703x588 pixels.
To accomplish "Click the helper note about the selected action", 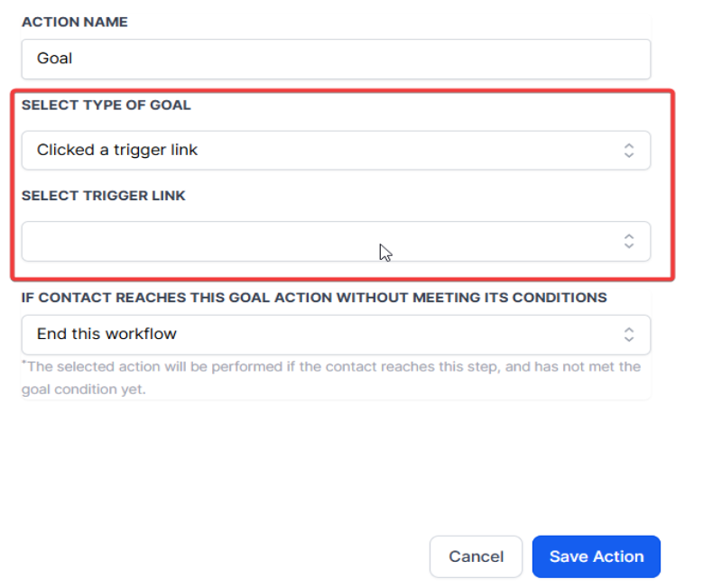I will click(x=330, y=366).
